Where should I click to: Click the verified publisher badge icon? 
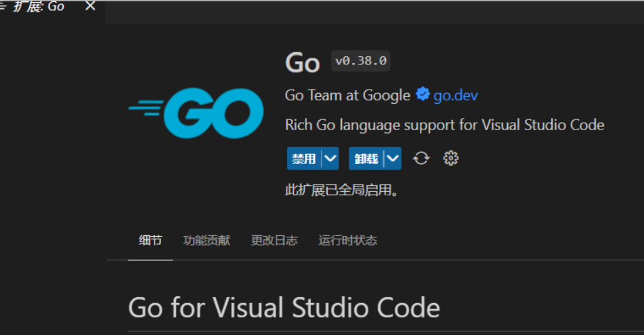click(422, 94)
